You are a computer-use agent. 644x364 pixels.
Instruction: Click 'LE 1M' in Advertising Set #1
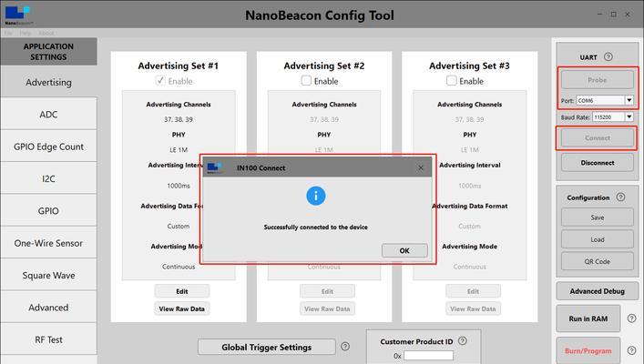pyautogui.click(x=179, y=150)
